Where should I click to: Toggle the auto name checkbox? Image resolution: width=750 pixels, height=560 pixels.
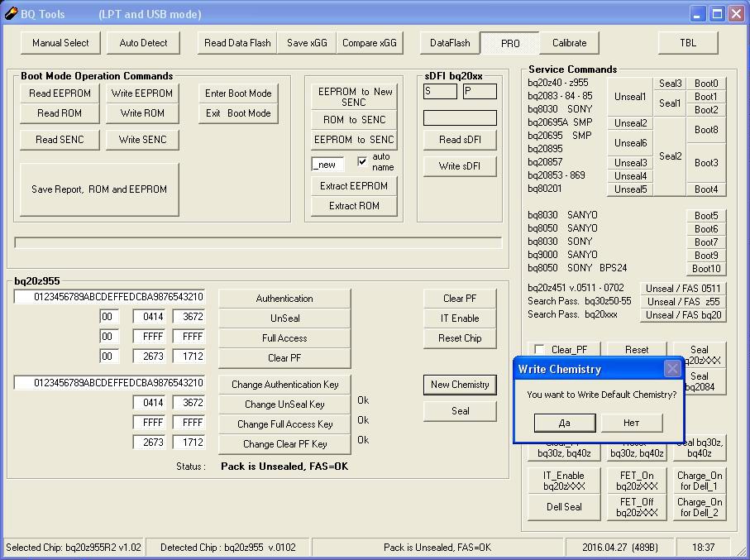pyautogui.click(x=362, y=161)
